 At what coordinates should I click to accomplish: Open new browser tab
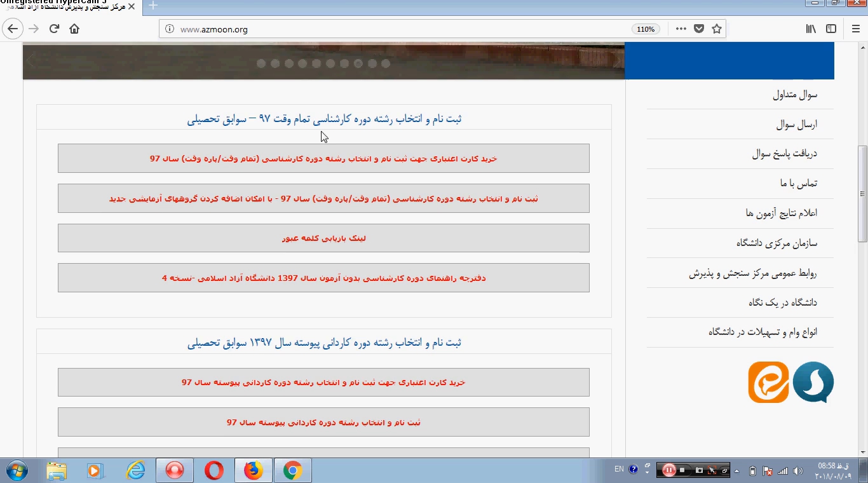point(153,6)
